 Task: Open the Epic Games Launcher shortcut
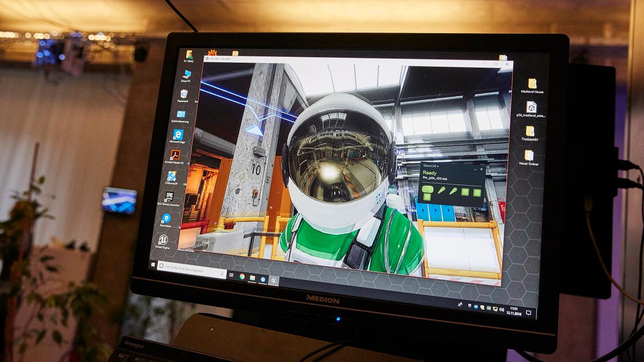(x=169, y=199)
